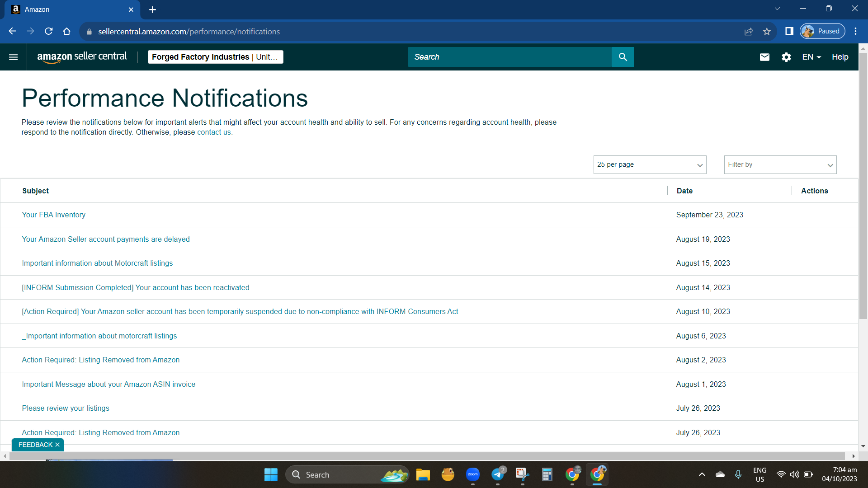Image resolution: width=868 pixels, height=488 pixels.
Task: Show hidden system tray icons
Action: 702,474
